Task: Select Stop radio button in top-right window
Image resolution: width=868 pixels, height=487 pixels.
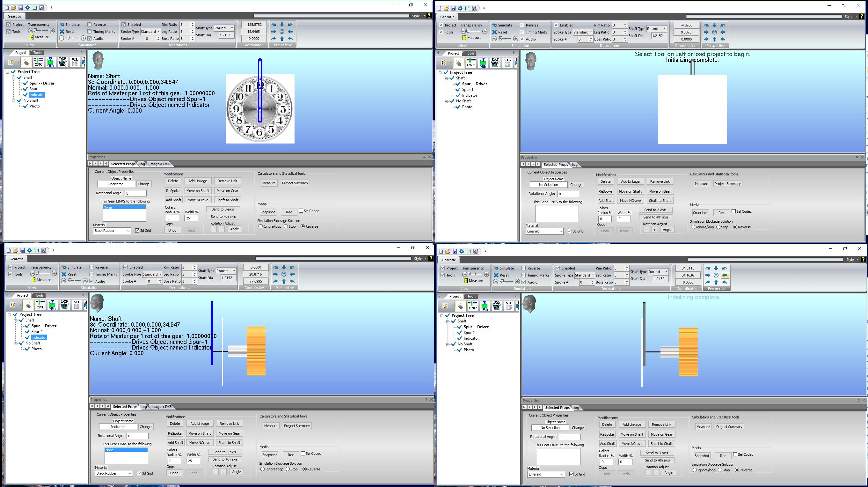Action: [718, 227]
